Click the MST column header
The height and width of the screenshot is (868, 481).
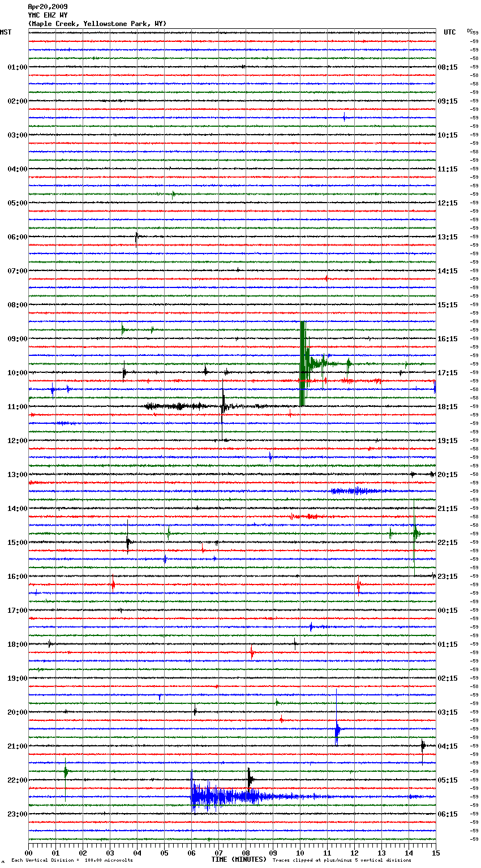click(x=6, y=32)
